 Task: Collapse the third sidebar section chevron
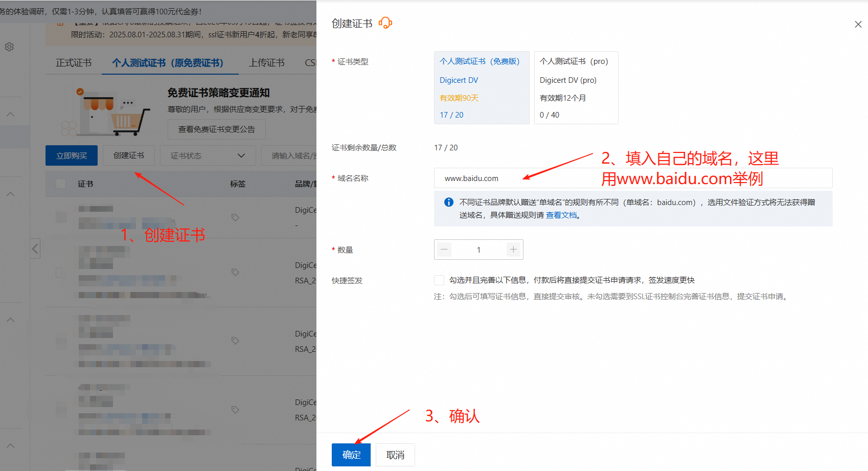point(10,320)
